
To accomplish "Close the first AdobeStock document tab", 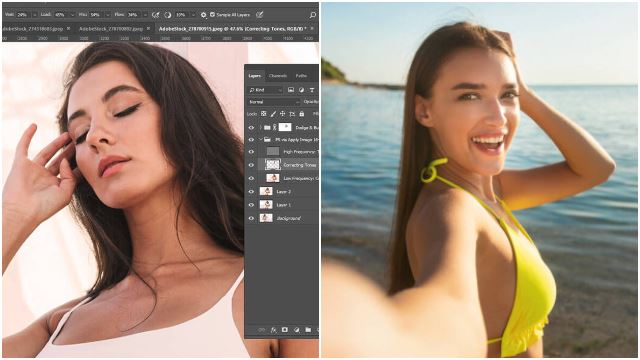I will [69, 29].
